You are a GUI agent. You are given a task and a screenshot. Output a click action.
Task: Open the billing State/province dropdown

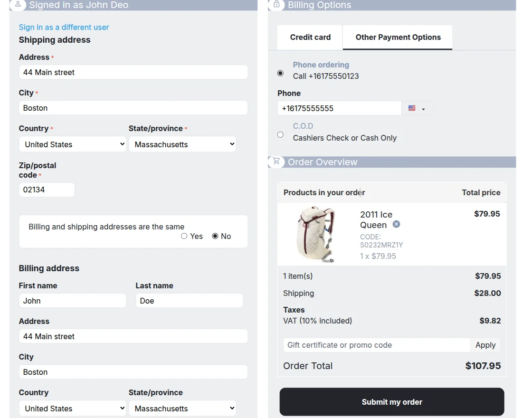click(x=182, y=408)
